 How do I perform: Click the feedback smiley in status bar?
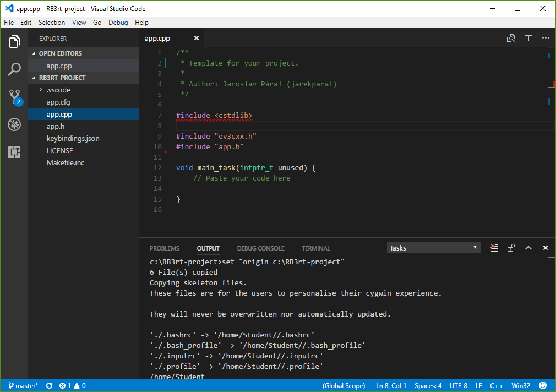click(x=543, y=385)
